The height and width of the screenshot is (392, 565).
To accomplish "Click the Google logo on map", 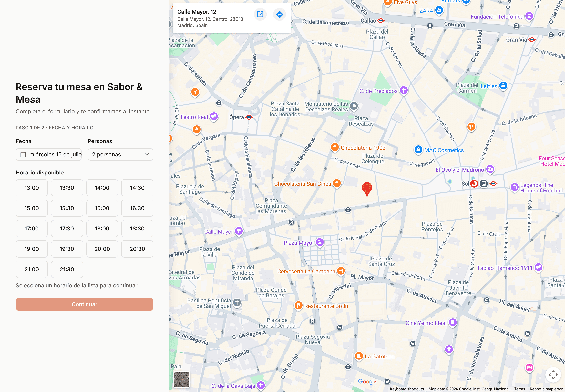I will (x=367, y=381).
